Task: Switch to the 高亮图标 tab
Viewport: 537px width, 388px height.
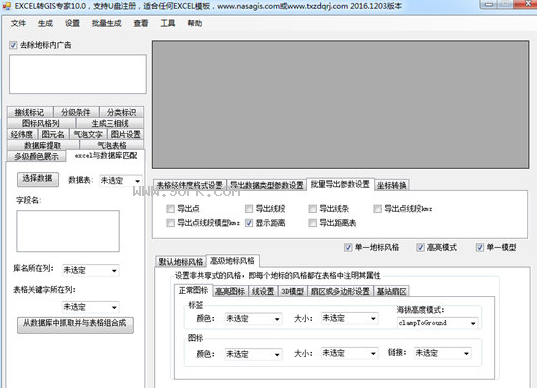Action: point(230,291)
